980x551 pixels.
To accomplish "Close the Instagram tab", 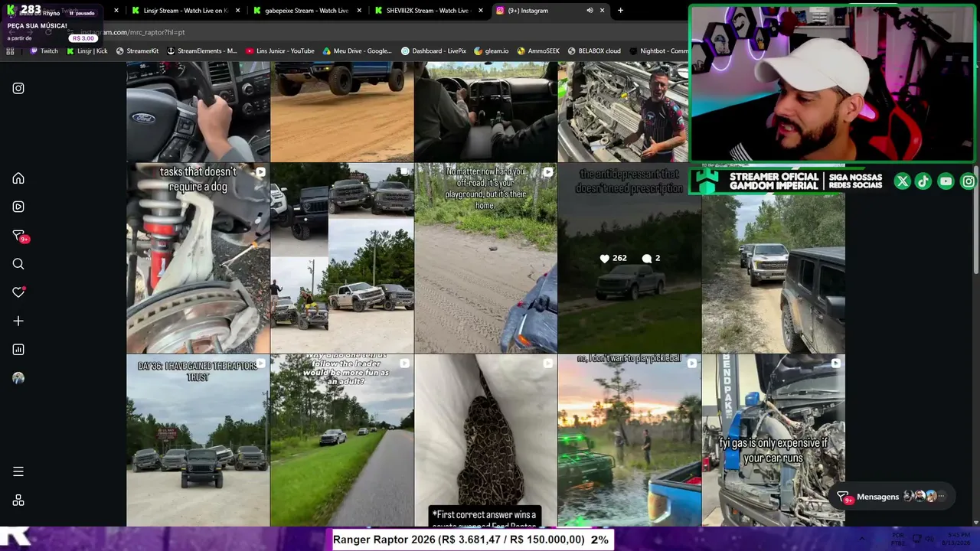I will click(x=602, y=11).
